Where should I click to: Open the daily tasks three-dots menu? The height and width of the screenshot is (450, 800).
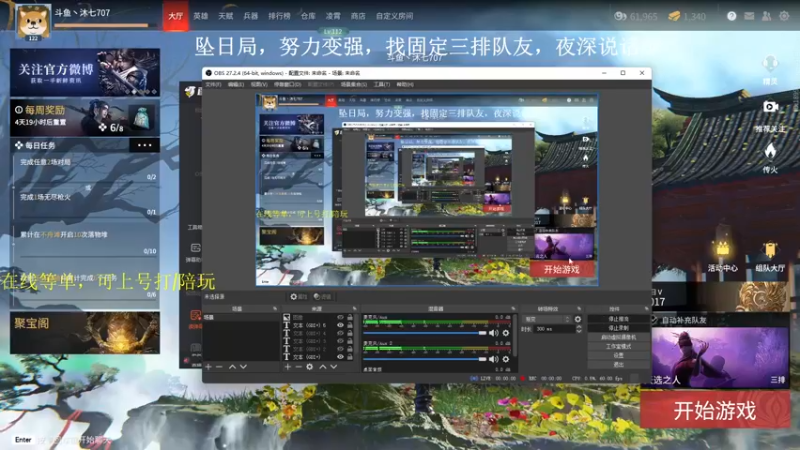(144, 145)
